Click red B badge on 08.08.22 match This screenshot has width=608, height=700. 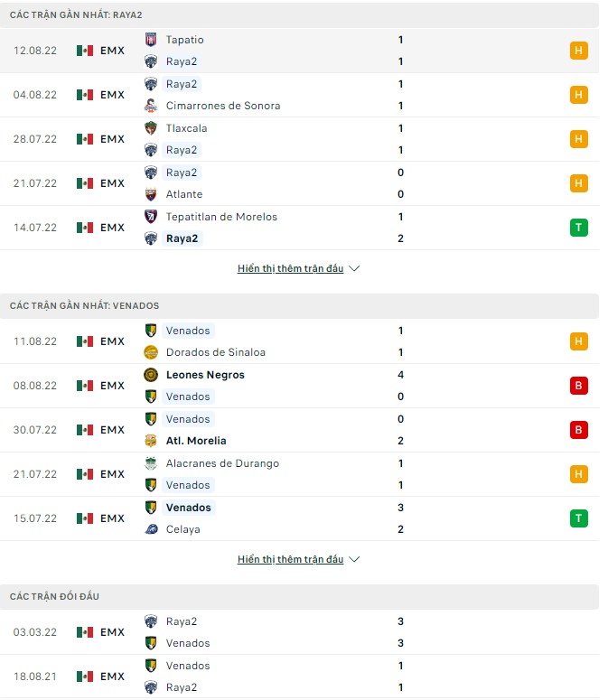pos(578,386)
